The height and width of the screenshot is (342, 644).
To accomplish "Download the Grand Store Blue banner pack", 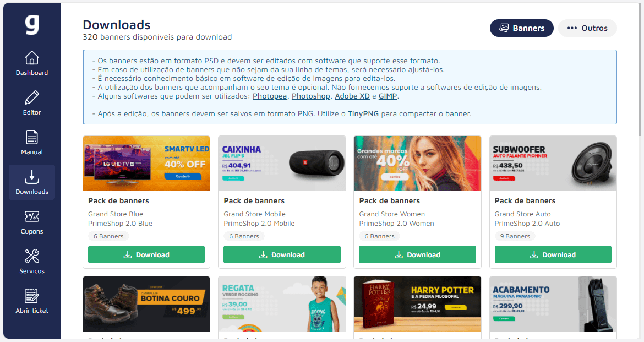I will (146, 254).
